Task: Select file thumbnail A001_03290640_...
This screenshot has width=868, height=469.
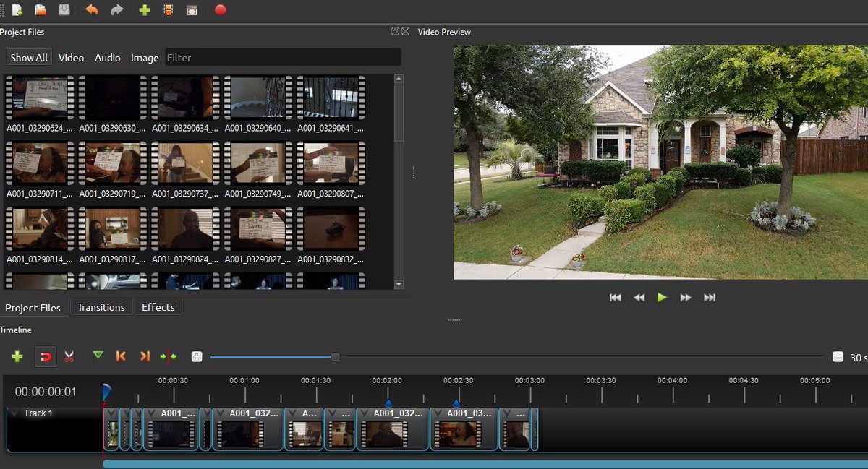Action: click(258, 98)
